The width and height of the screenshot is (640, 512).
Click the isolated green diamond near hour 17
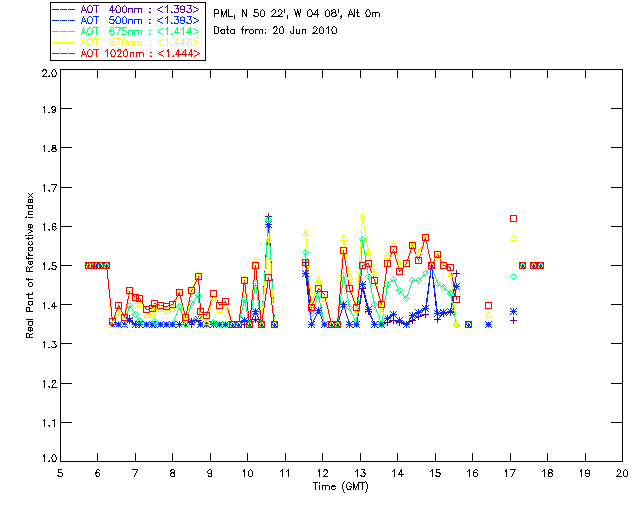[x=513, y=276]
